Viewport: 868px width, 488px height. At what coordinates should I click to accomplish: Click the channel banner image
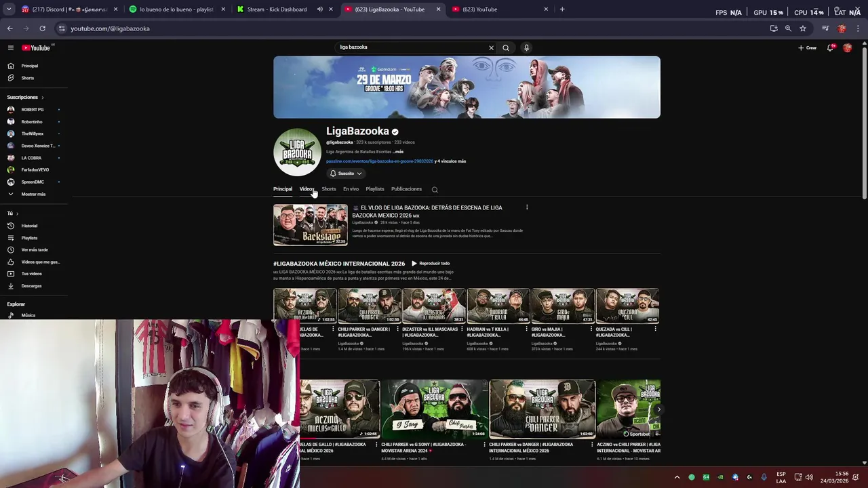pos(467,87)
